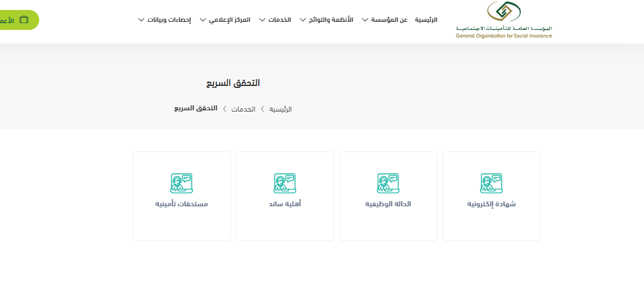644x296 pixels.
Task: Expand the المركز الإعلامي dropdown chevron
Action: click(203, 20)
